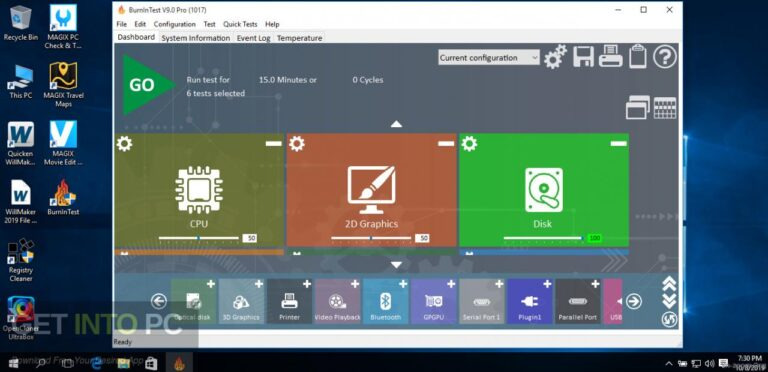Click the volume icon in system tray
Viewport: 768px width, 372px height.
click(x=710, y=363)
